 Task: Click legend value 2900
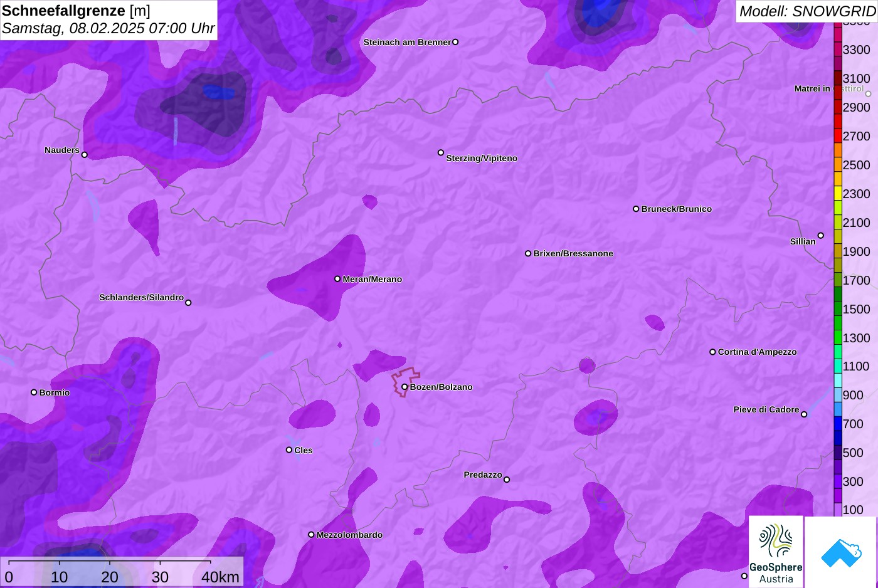tap(857, 107)
